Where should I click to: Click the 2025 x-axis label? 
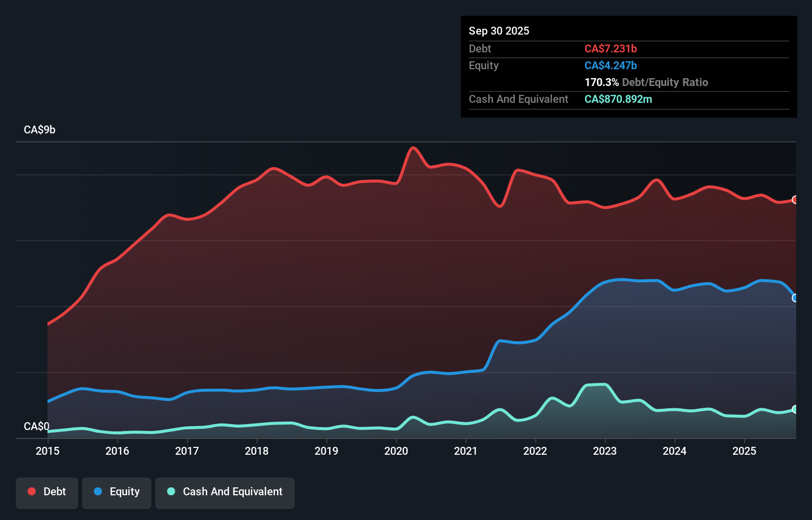tap(744, 451)
